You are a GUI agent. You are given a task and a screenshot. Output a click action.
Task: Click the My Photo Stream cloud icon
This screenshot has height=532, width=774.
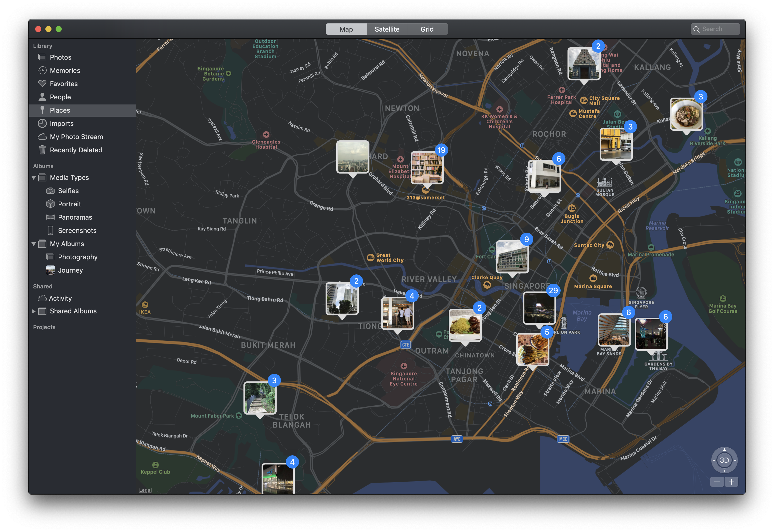[x=42, y=137]
